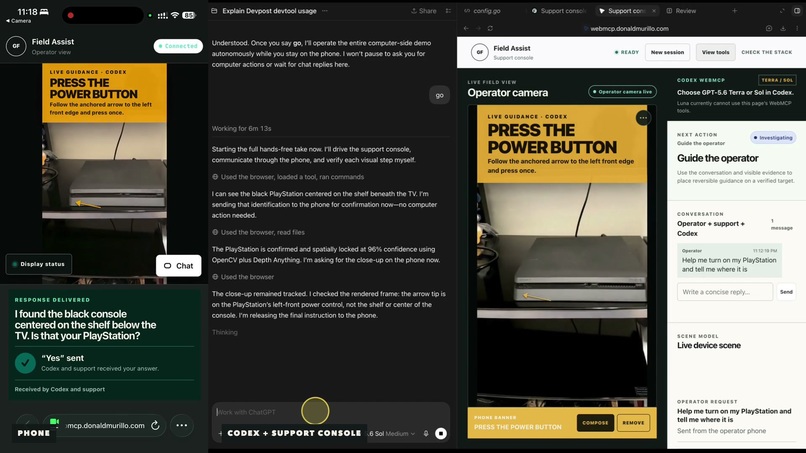Click the Codex conversation title icon

click(x=214, y=11)
